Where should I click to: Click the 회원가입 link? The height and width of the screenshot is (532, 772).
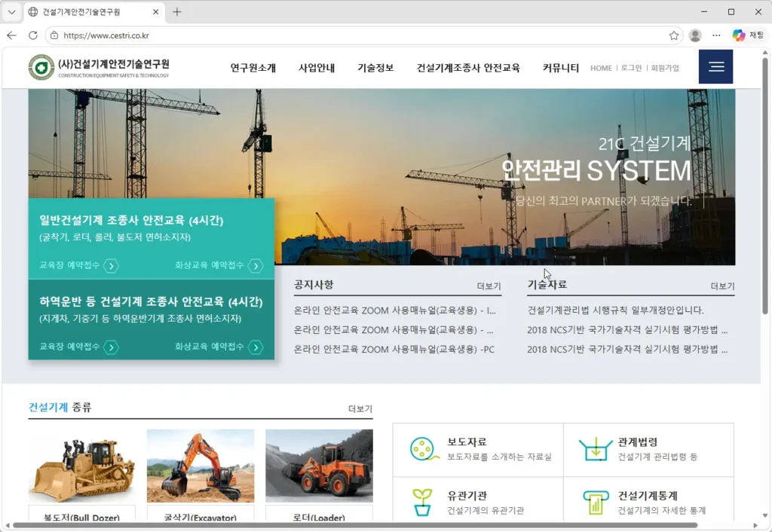[x=665, y=68]
